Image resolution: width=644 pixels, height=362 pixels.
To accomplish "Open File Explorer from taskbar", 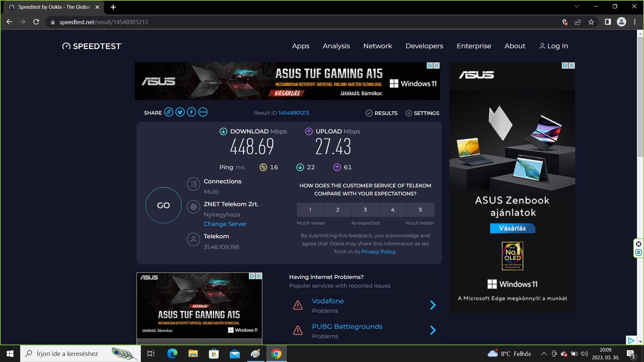I will click(193, 354).
